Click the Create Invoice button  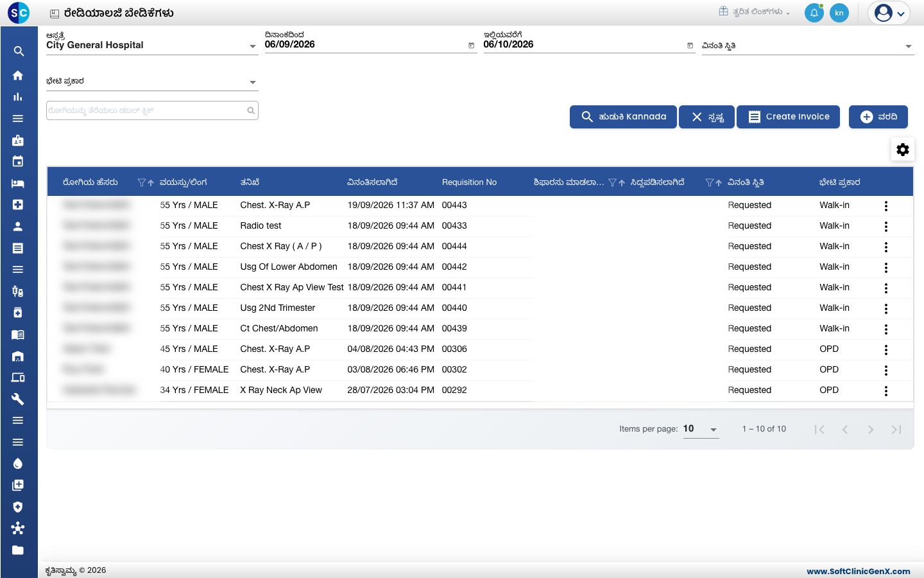[x=788, y=117]
